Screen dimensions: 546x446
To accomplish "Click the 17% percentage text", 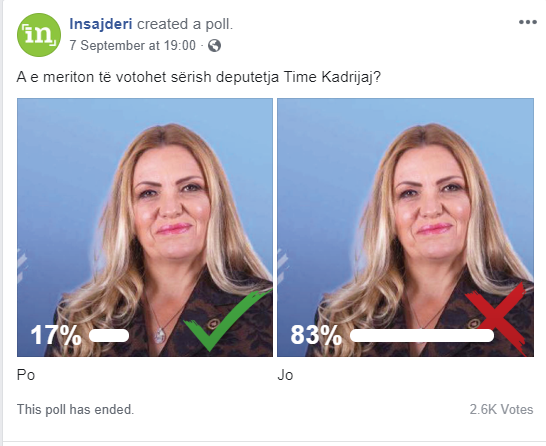I will point(56,335).
